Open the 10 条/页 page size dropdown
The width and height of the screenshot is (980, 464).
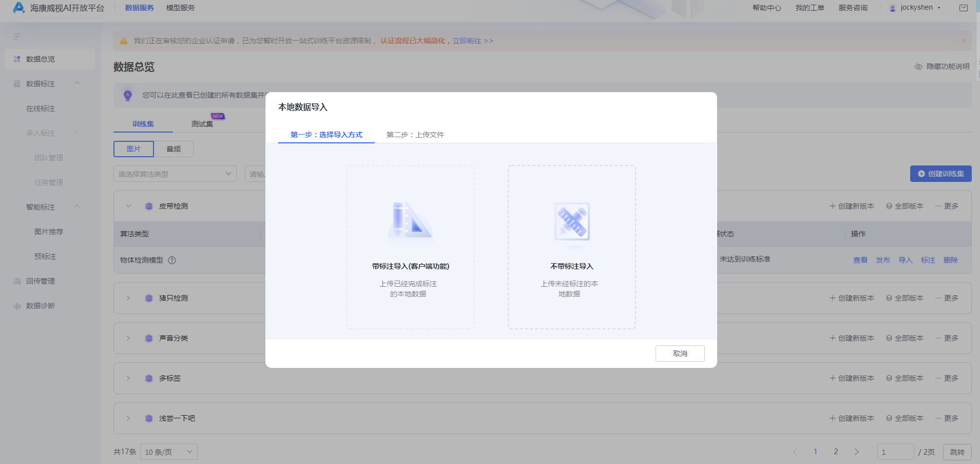pos(168,451)
